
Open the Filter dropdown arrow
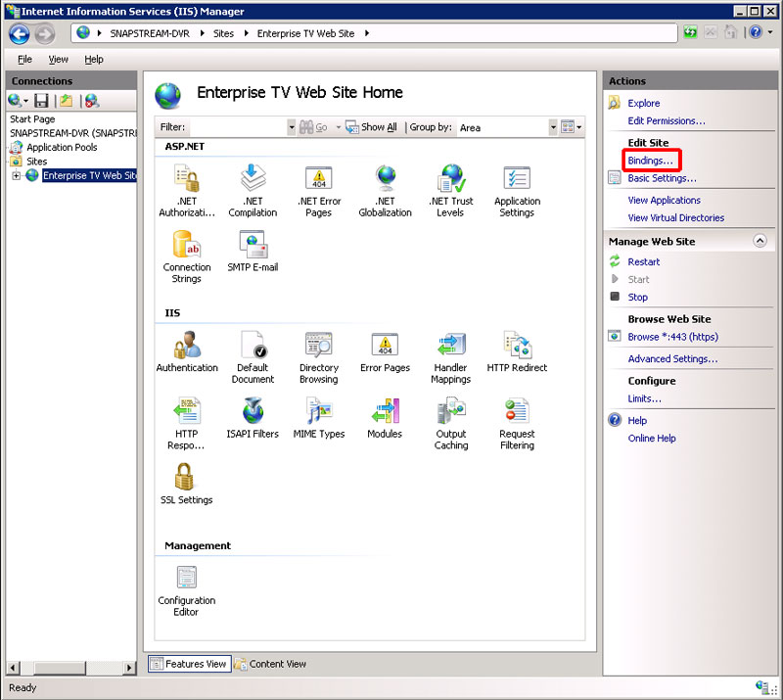coord(291,127)
